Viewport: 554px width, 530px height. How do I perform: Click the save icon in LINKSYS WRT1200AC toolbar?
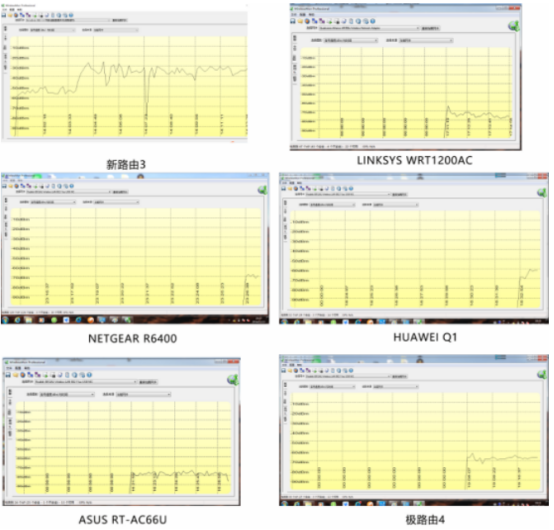(x=293, y=21)
